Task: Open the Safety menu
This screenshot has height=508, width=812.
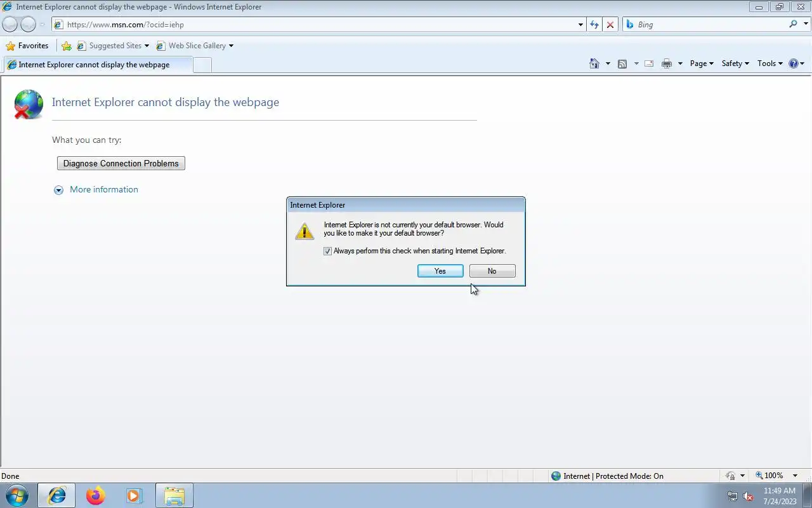Action: coord(735,63)
